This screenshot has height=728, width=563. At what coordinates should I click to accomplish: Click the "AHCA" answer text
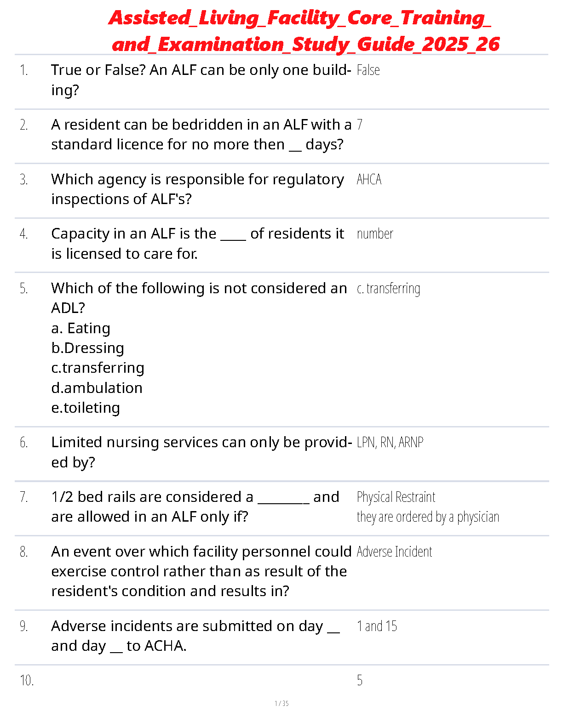tap(369, 179)
